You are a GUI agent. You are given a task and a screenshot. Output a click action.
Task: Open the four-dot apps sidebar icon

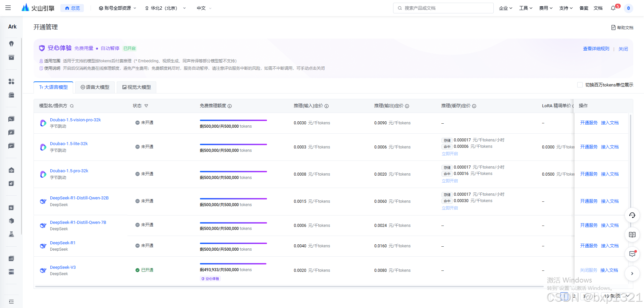[11, 81]
